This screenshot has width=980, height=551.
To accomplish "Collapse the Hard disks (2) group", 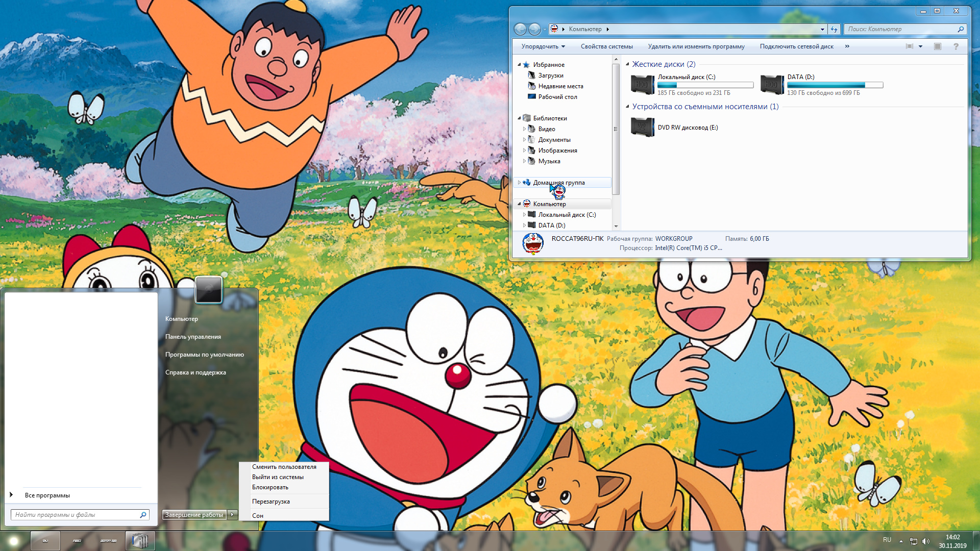I will 628,64.
